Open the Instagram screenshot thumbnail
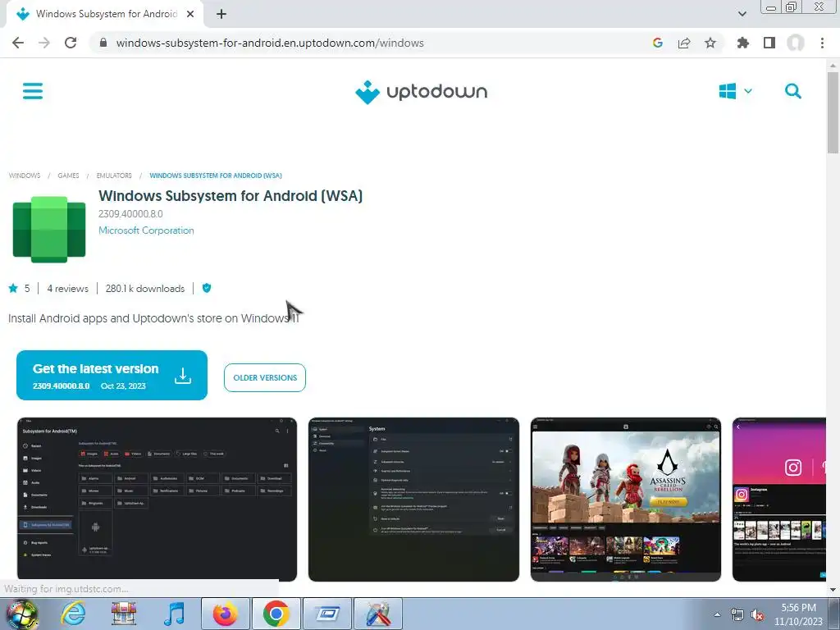Image resolution: width=840 pixels, height=630 pixels. pos(779,500)
